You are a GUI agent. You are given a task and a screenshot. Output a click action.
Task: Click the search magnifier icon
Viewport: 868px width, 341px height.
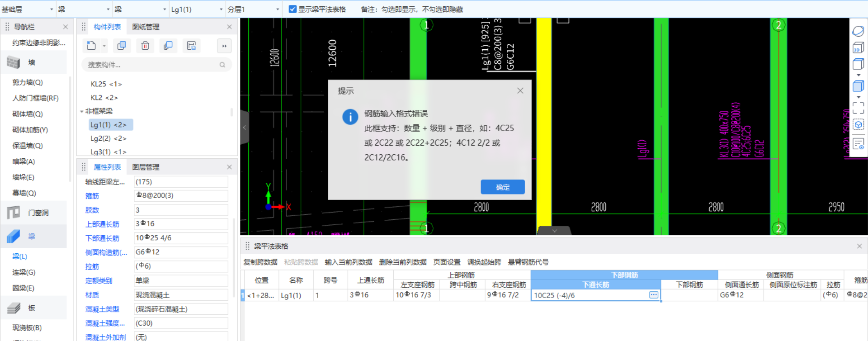222,65
